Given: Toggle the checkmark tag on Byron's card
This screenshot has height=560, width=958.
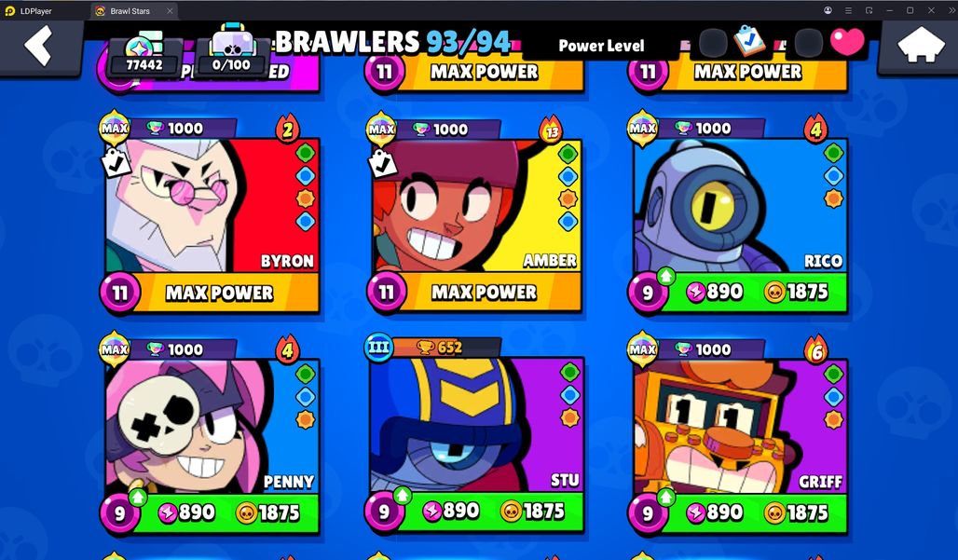Looking at the screenshot, I should tap(116, 162).
